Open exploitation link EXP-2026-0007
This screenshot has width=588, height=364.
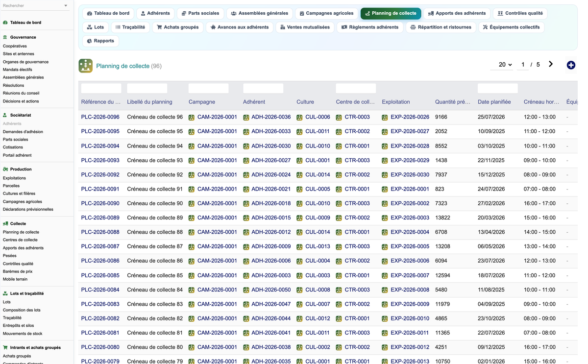tap(410, 275)
